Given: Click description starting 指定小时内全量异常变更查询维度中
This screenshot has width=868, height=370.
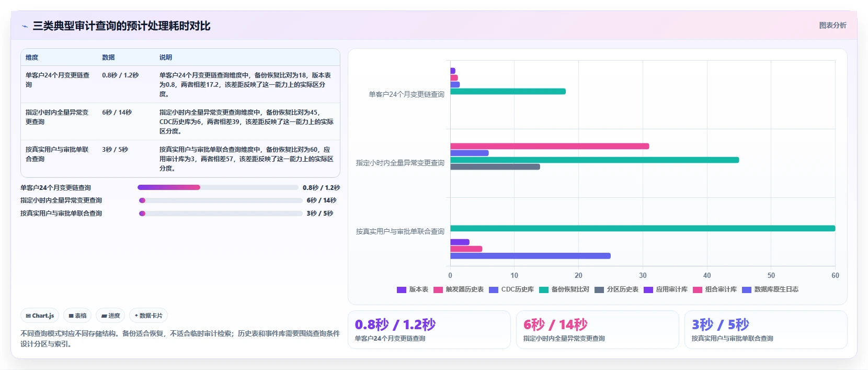Looking at the screenshot, I should (x=246, y=122).
